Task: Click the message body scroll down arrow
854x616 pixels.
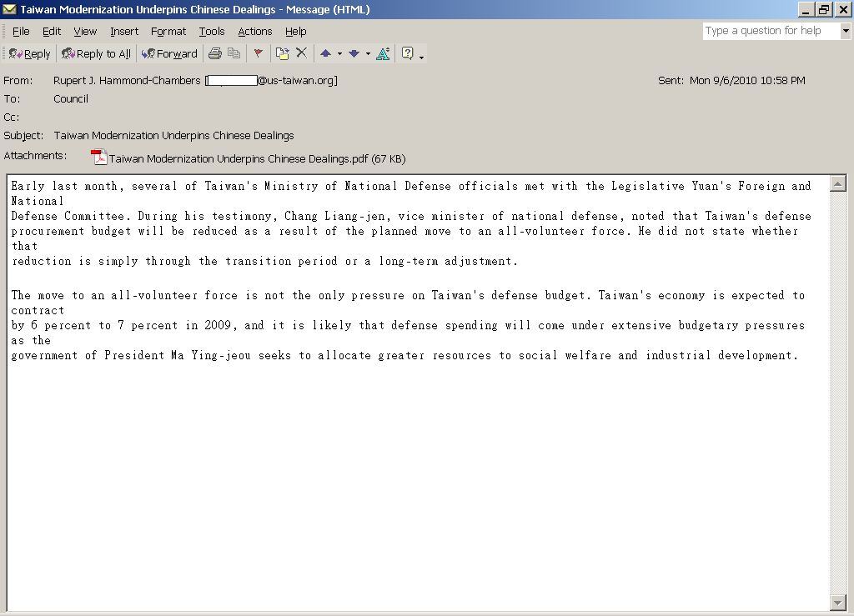Action: point(837,602)
